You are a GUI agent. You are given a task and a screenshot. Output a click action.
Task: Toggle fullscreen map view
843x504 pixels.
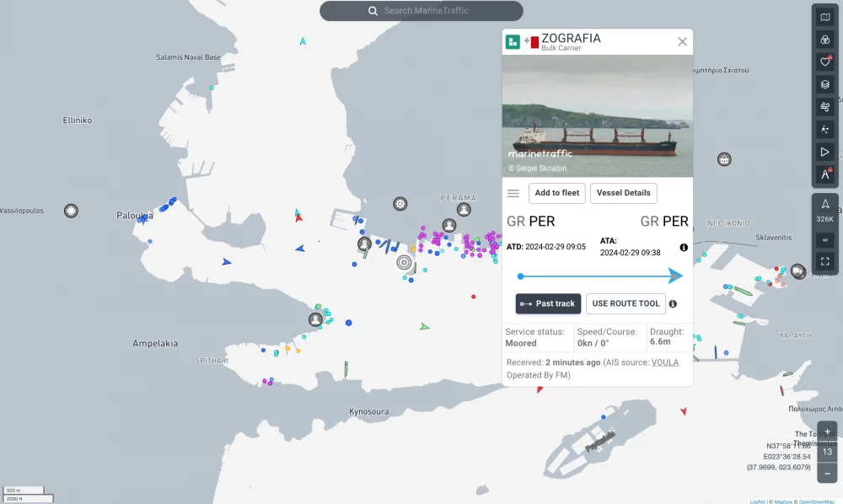coord(824,261)
